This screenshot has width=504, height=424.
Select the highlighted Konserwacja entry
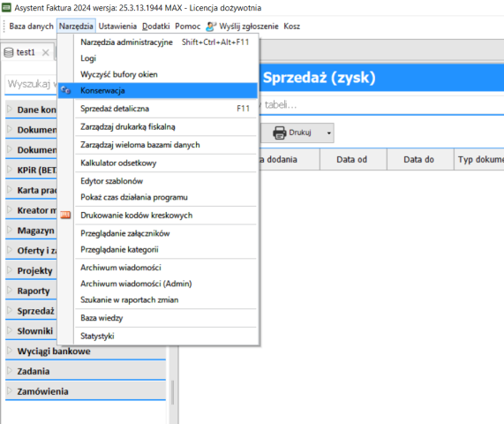pos(158,90)
